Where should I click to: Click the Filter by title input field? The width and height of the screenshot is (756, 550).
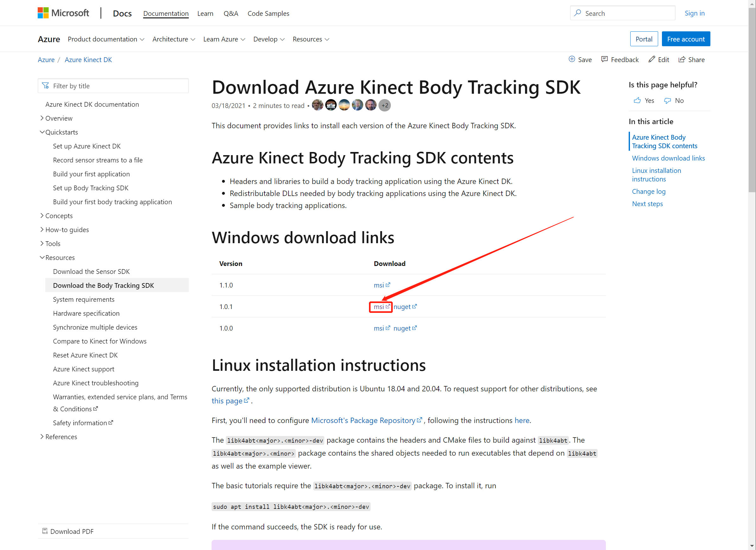pos(113,86)
